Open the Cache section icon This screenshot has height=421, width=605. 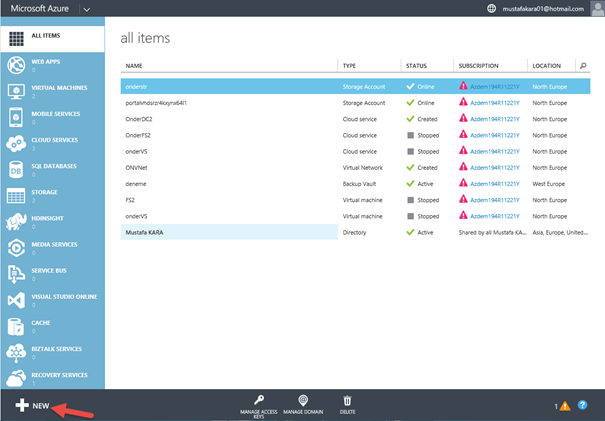16,326
